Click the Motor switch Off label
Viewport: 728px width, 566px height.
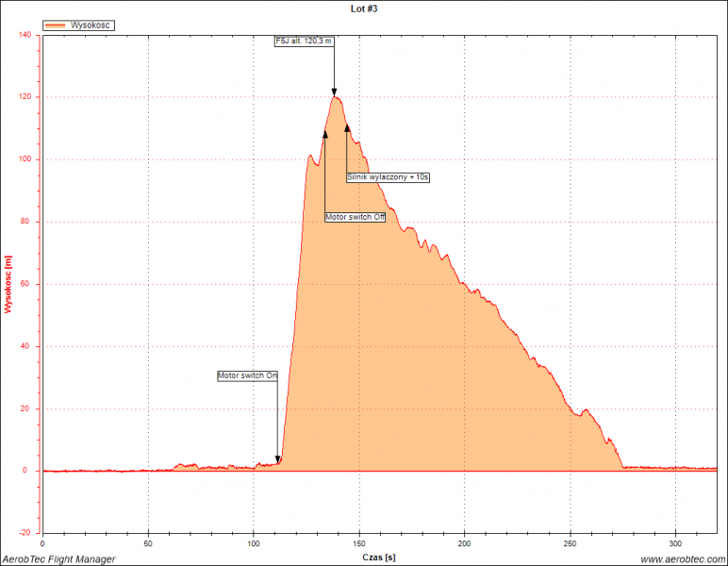coord(356,217)
